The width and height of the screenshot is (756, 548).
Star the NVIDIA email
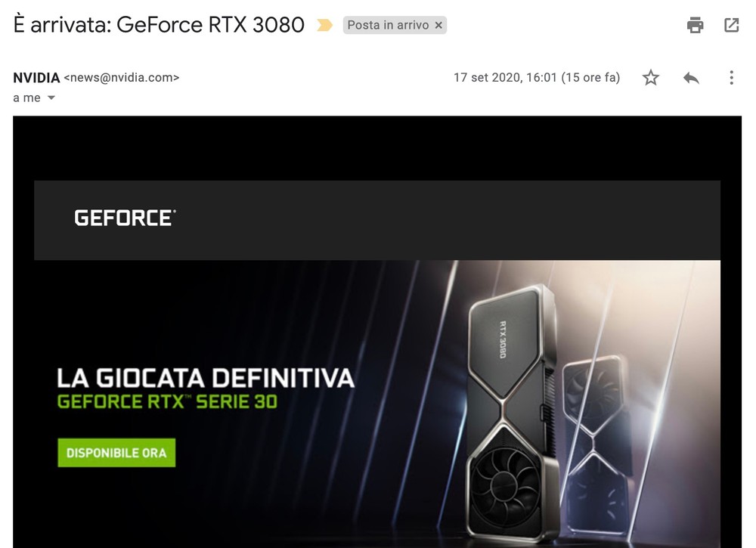650,78
